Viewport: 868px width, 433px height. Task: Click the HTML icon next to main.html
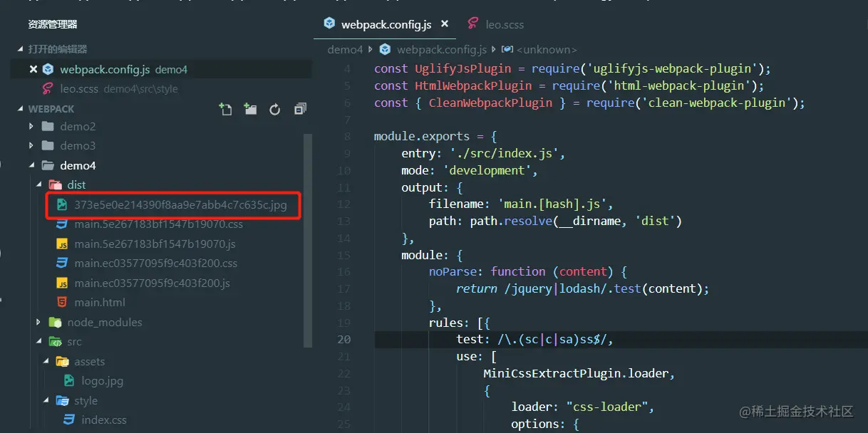tap(61, 302)
